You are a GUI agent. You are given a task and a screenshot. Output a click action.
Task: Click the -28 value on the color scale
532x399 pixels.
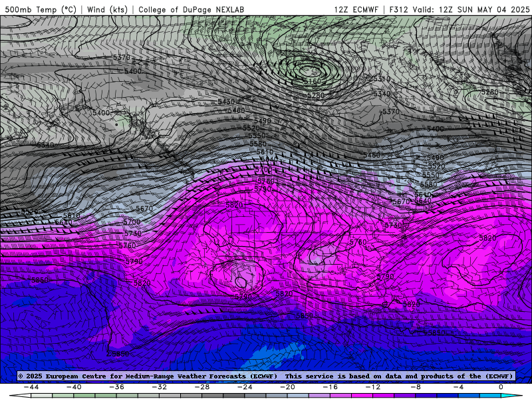pyautogui.click(x=202, y=387)
